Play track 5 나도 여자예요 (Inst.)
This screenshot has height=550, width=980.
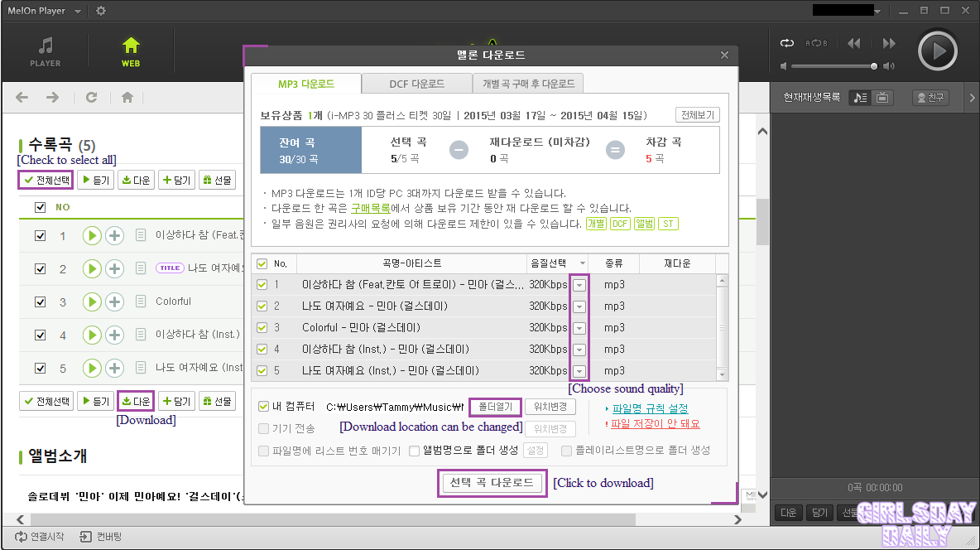click(92, 368)
